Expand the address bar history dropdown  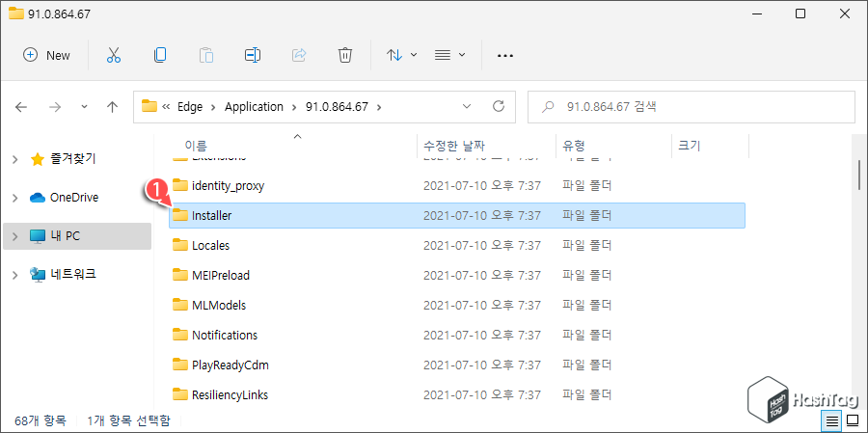coord(467,106)
